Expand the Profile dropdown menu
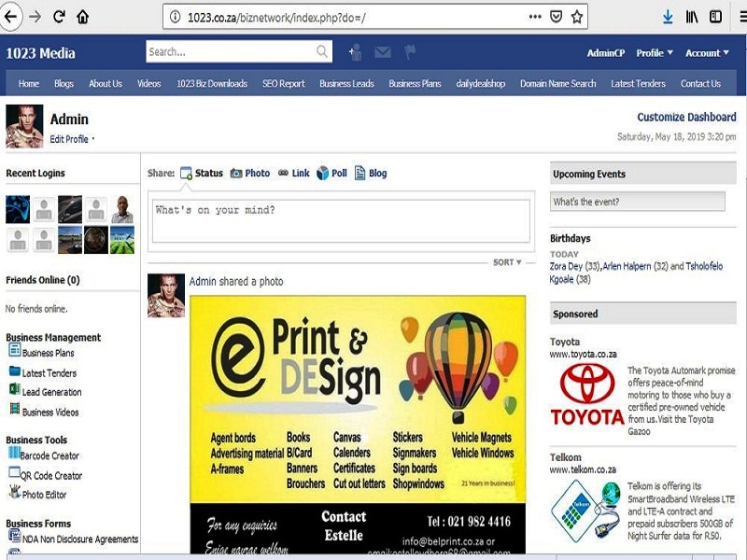The image size is (747, 560). [655, 53]
